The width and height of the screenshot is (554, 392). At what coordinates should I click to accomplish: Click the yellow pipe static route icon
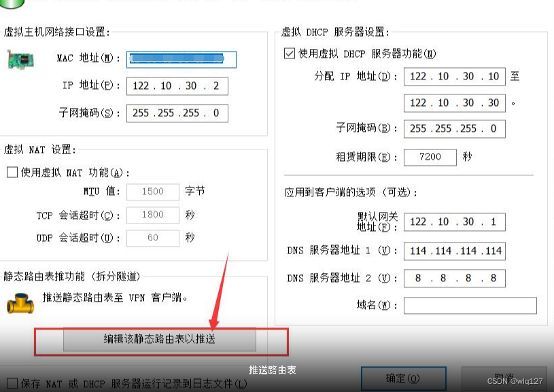tap(20, 303)
